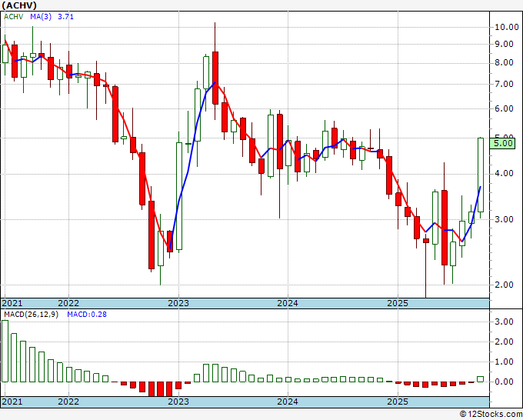Click the 9.00 price axis label
The image size is (523, 420).
pos(504,44)
